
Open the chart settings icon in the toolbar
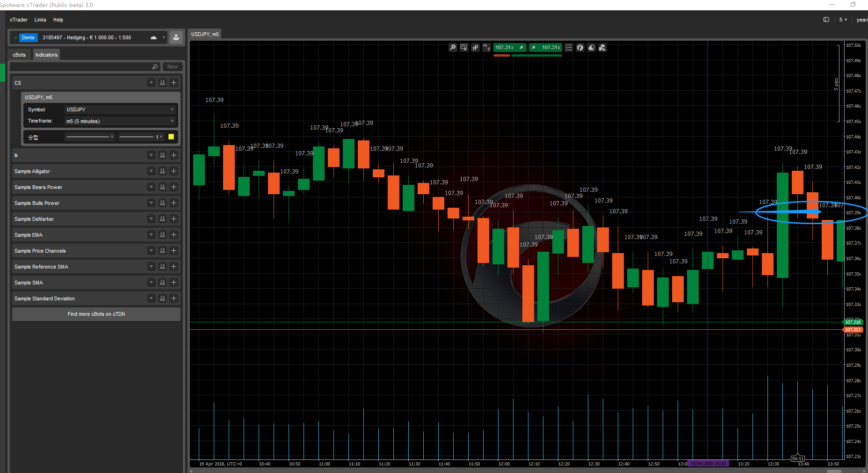464,47
